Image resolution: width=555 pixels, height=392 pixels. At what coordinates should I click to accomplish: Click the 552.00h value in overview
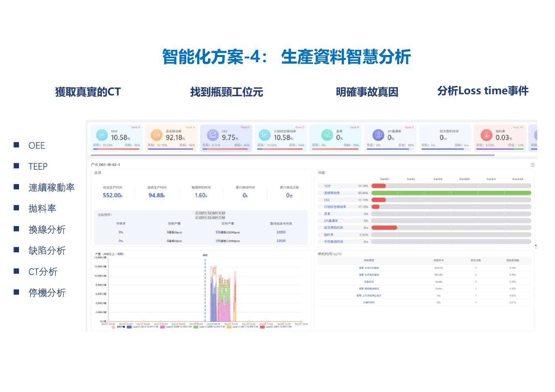coord(113,195)
